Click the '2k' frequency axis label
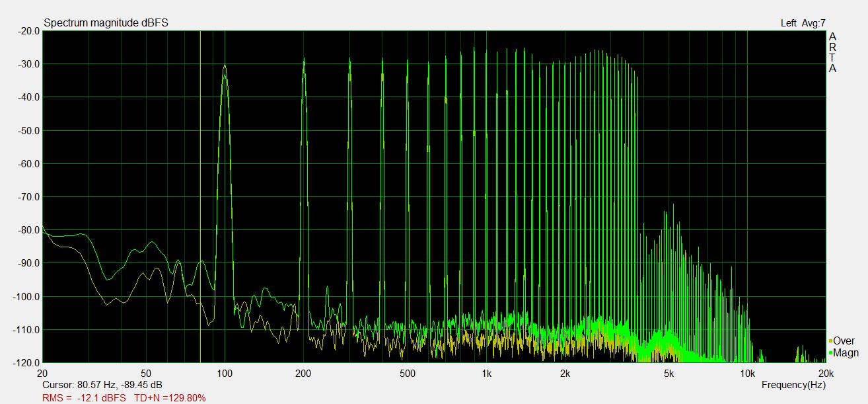Screen dimensions: 868x404 click(565, 373)
